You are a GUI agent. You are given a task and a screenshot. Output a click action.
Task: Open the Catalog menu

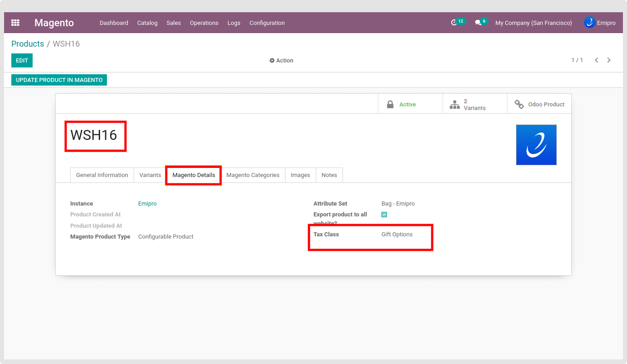147,23
